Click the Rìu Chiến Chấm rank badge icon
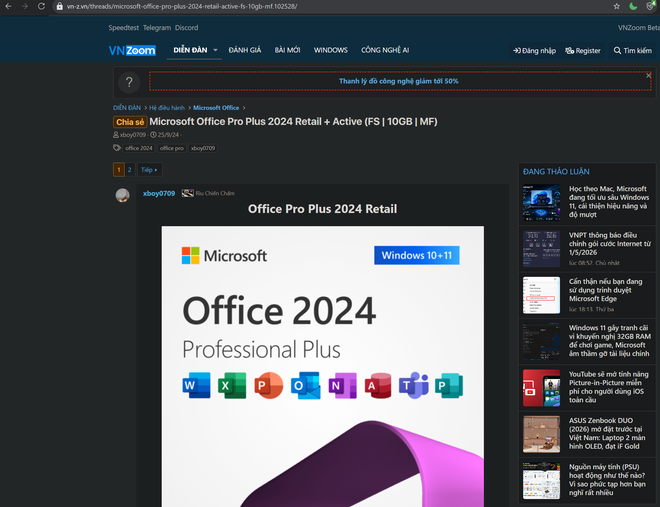 point(187,193)
